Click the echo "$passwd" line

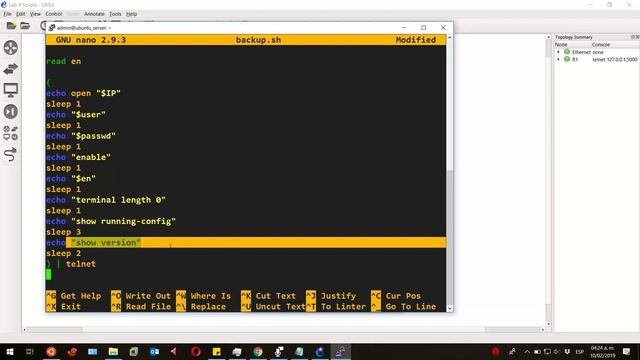click(x=81, y=136)
